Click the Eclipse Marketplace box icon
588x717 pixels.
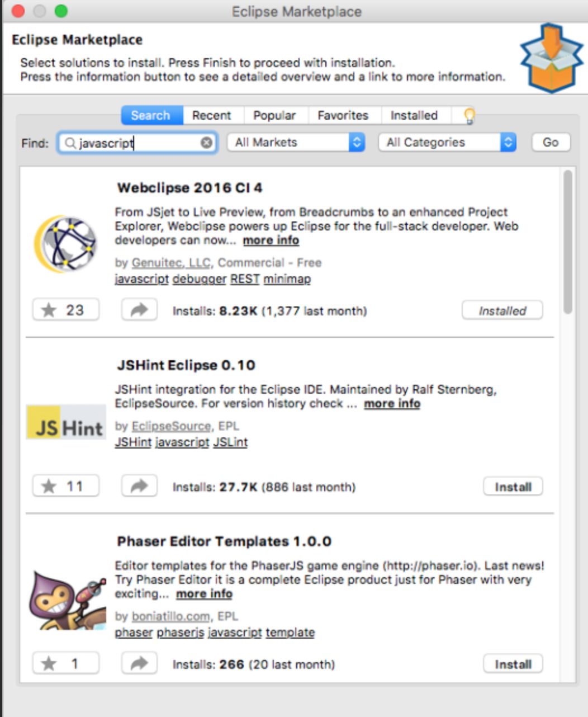[x=551, y=58]
